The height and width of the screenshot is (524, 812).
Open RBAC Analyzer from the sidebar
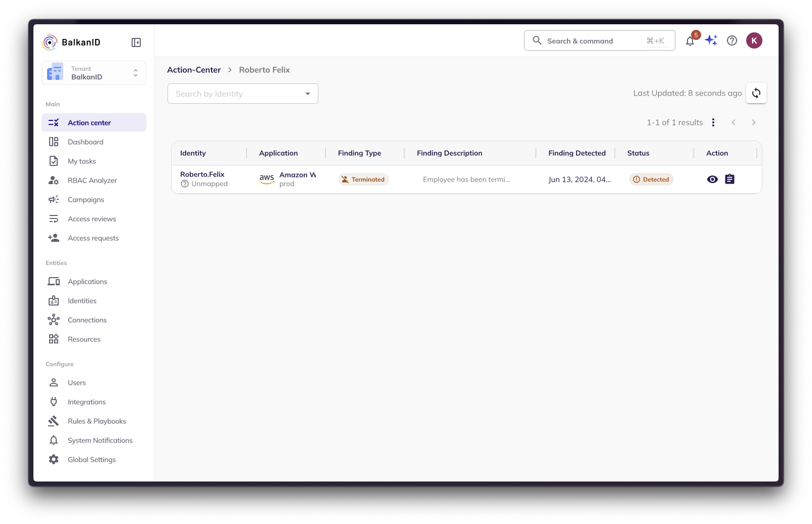pyautogui.click(x=92, y=181)
